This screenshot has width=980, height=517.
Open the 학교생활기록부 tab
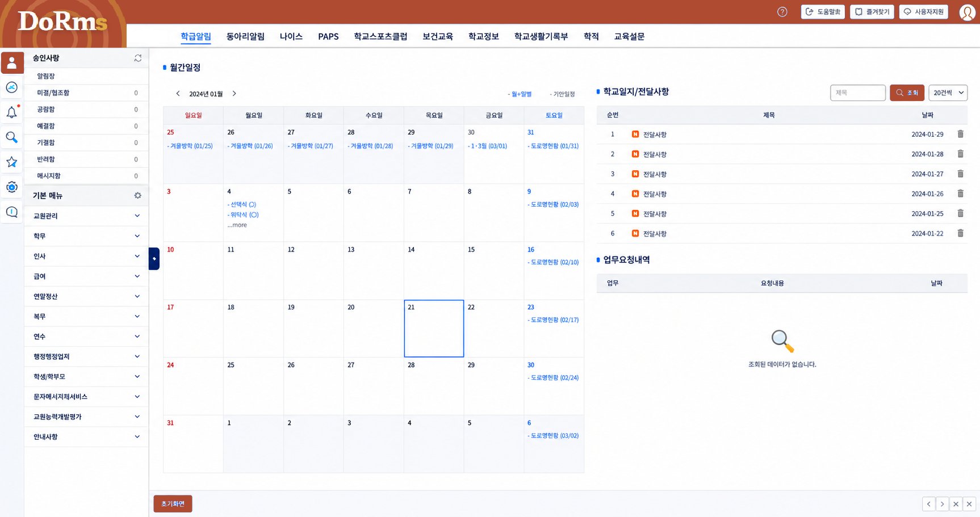pyautogui.click(x=541, y=36)
